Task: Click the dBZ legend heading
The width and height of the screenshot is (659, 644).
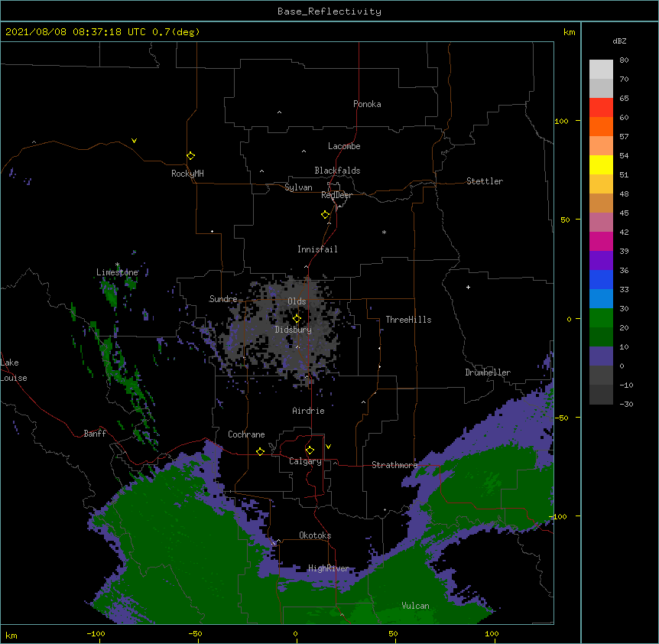Action: 619,41
